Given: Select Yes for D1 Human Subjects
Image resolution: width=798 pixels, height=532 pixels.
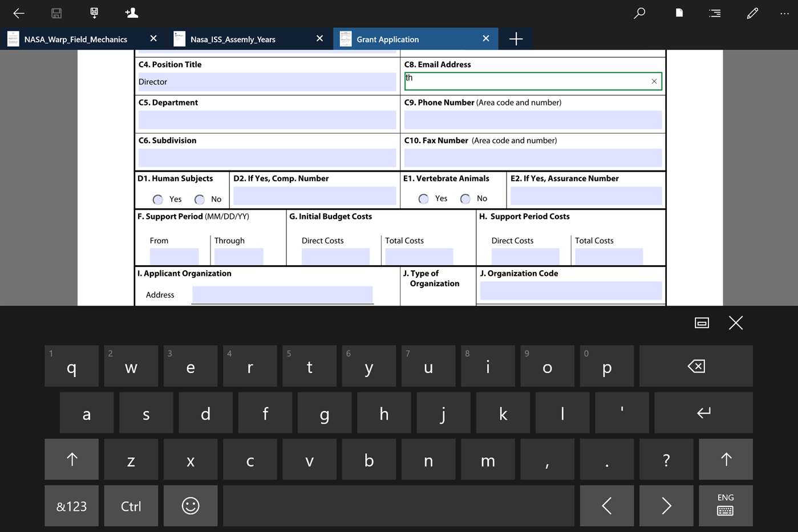Looking at the screenshot, I should (157, 199).
